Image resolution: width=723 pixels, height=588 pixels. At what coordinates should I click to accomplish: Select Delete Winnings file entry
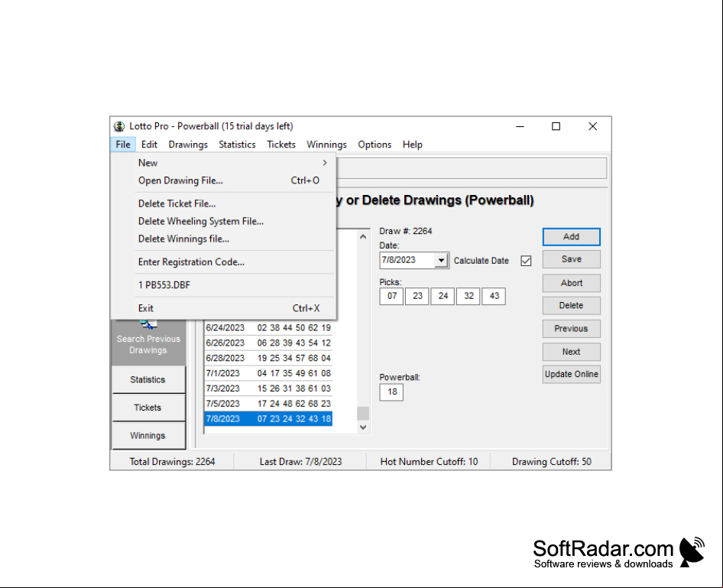[224, 239]
